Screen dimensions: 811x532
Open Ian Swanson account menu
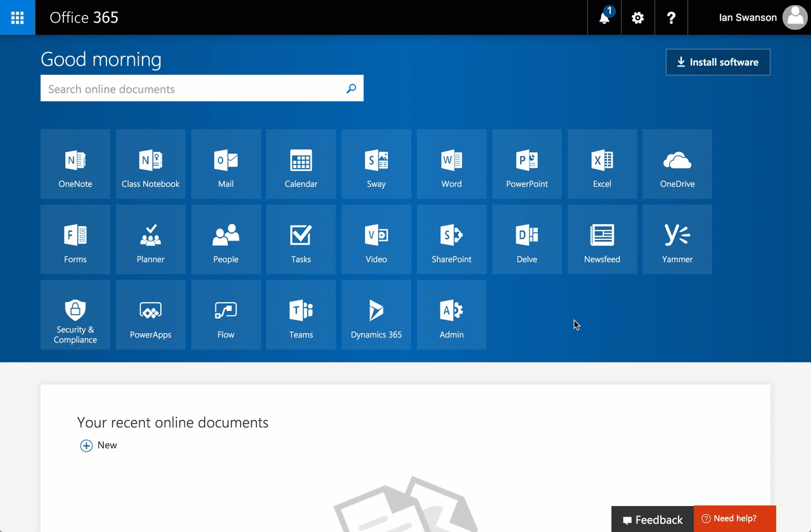tap(749, 17)
